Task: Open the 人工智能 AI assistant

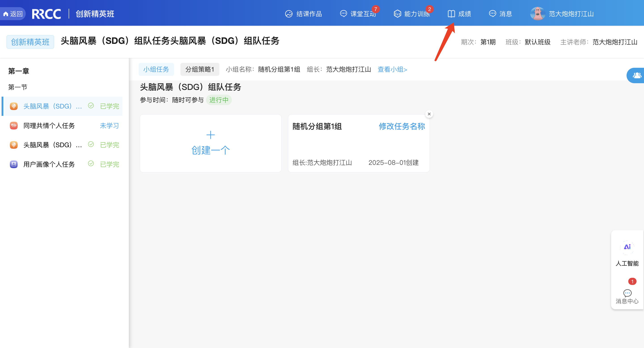Action: [627, 253]
